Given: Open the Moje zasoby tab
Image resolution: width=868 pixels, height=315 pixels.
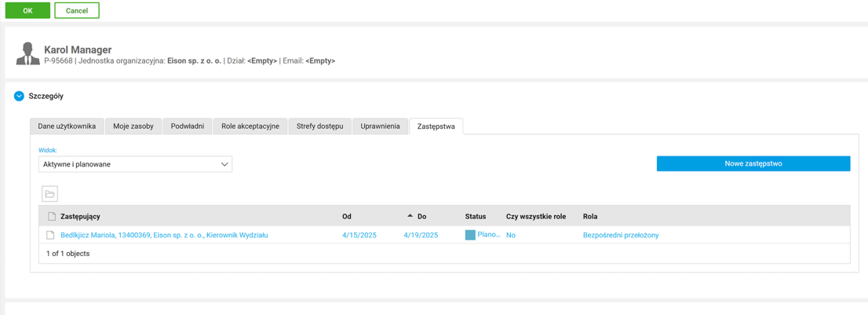Looking at the screenshot, I should [x=133, y=126].
